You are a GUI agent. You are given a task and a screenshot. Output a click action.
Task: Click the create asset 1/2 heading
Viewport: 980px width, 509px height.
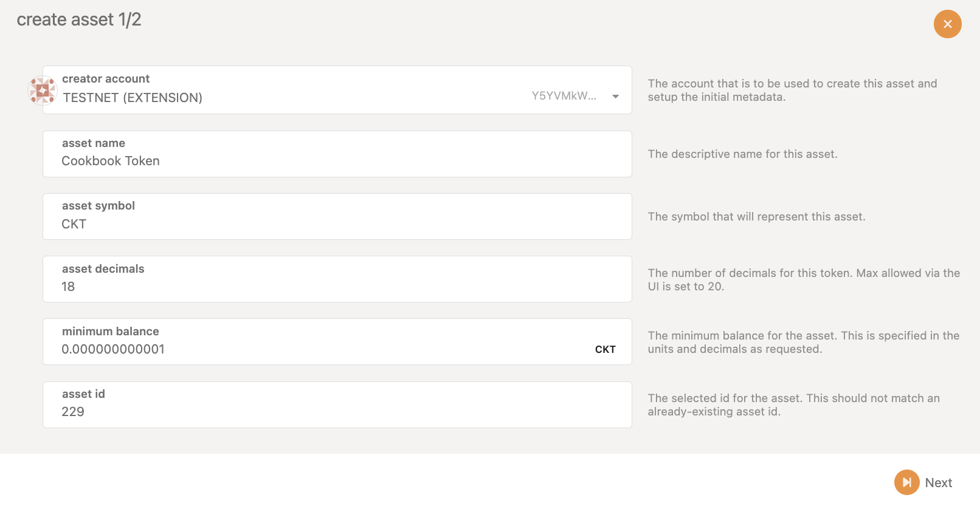coord(79,19)
